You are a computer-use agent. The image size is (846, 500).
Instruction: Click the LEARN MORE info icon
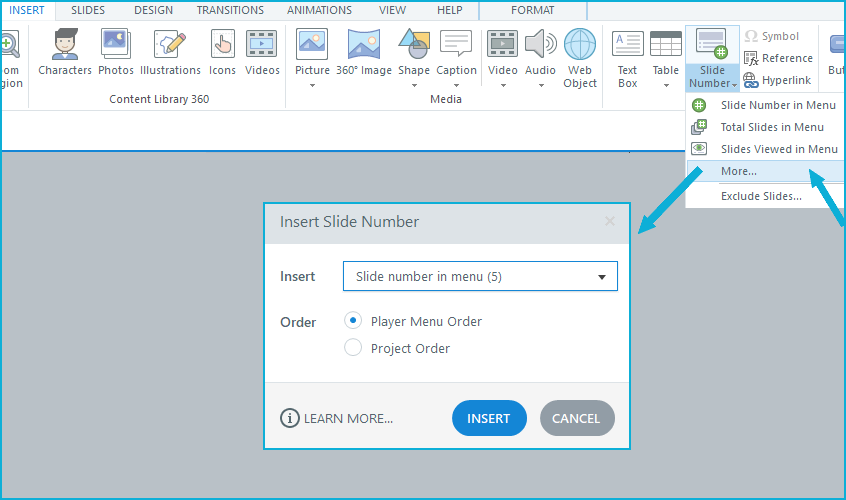290,418
